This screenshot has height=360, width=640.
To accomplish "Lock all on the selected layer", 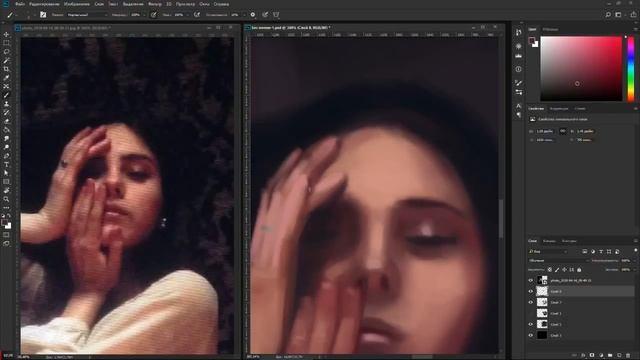I will click(x=579, y=269).
